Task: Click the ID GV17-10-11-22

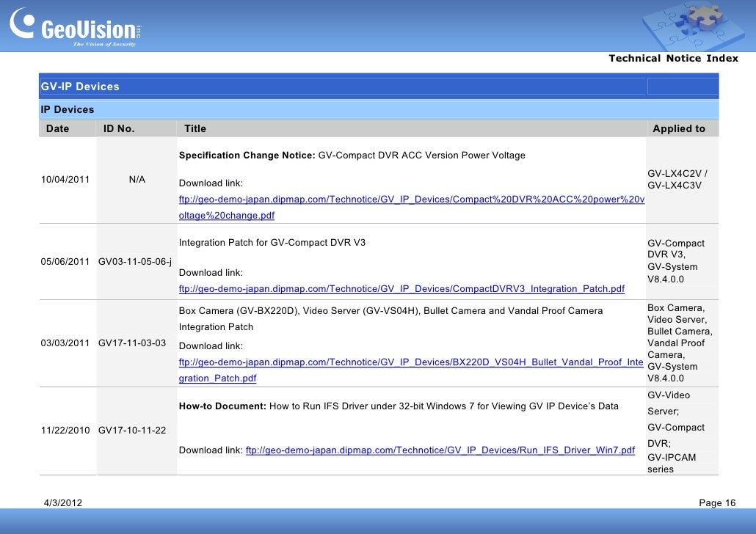Action: click(132, 431)
